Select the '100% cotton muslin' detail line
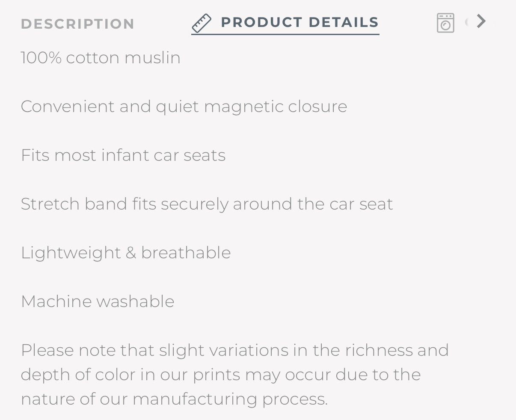The height and width of the screenshot is (420, 516). 100,58
